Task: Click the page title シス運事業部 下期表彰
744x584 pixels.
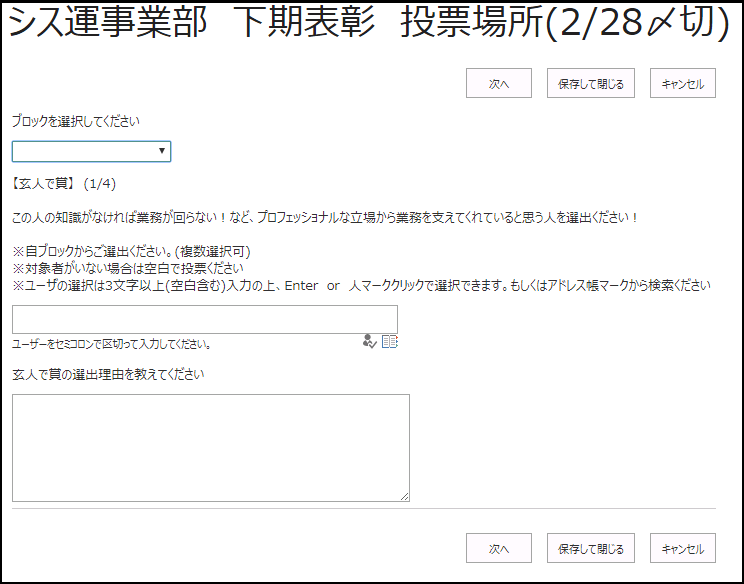Action: pos(192,22)
